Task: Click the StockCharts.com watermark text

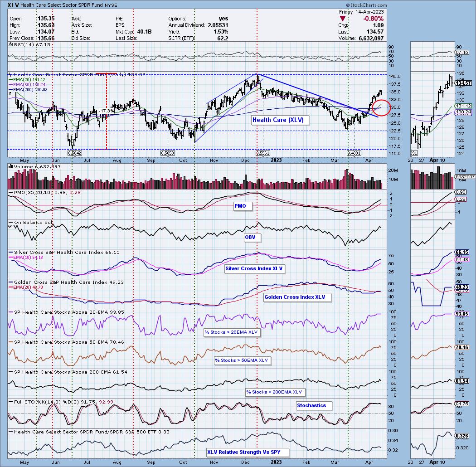Action: 366,5
